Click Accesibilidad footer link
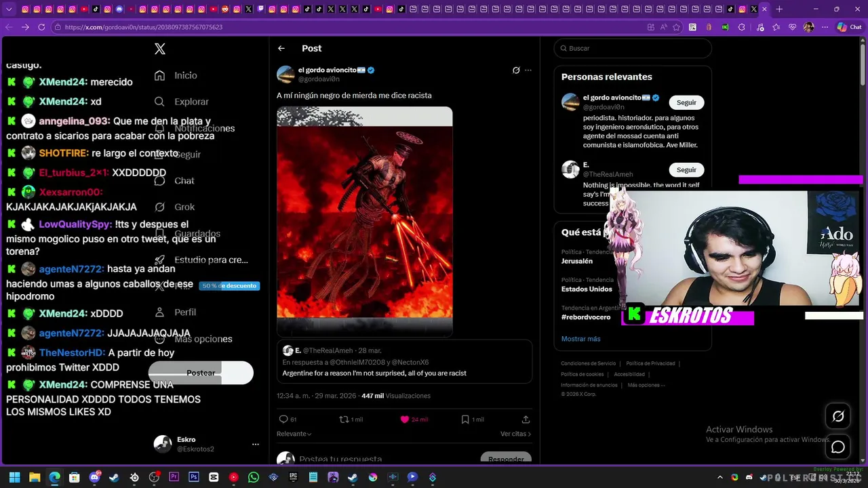This screenshot has width=868, height=488. point(629,375)
